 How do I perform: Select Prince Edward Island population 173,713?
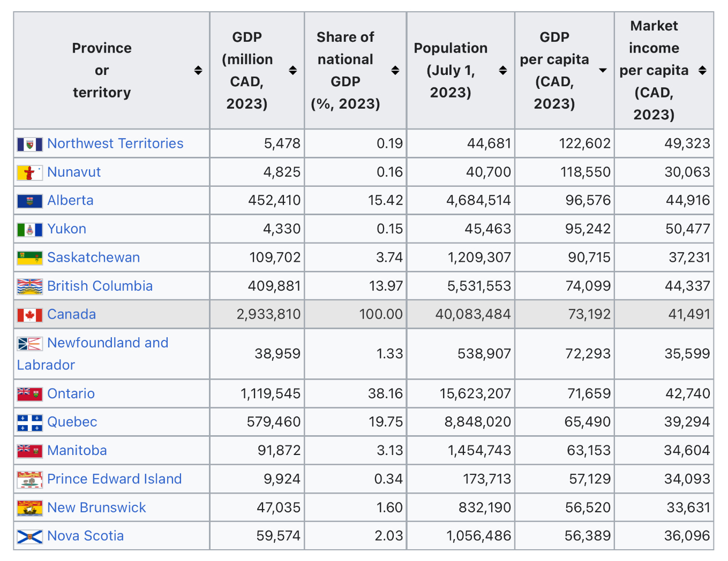[487, 479]
